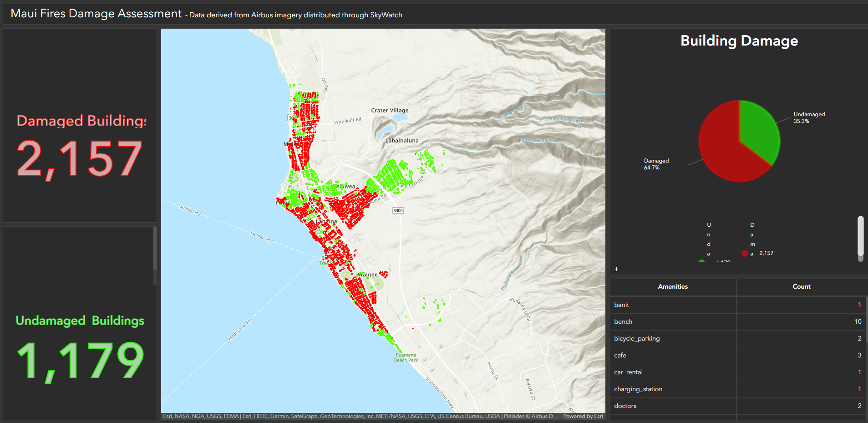Click the red Damaged legend marker
The image size is (868, 423).
[x=745, y=253]
